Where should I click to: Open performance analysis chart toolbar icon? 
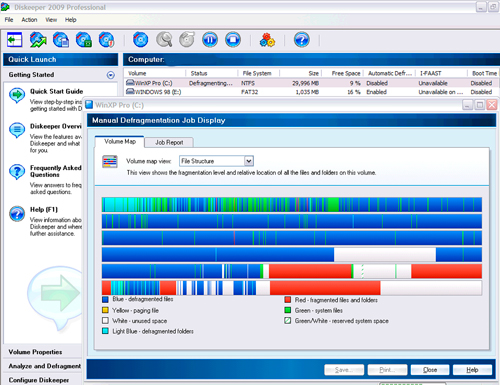(x=38, y=40)
